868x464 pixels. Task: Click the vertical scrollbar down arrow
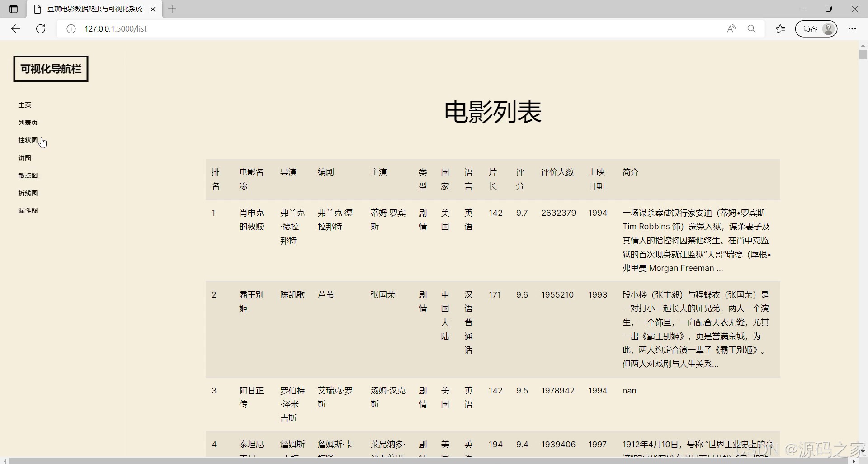863,451
